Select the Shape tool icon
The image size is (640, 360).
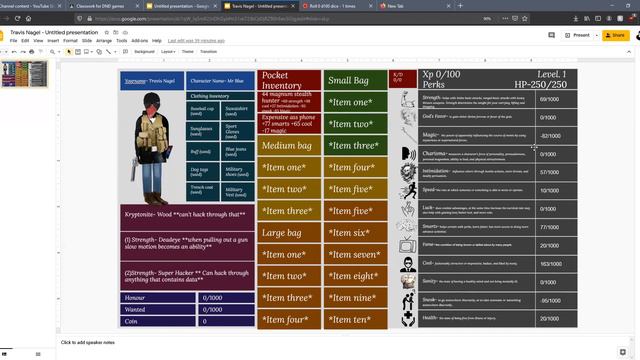point(99,52)
